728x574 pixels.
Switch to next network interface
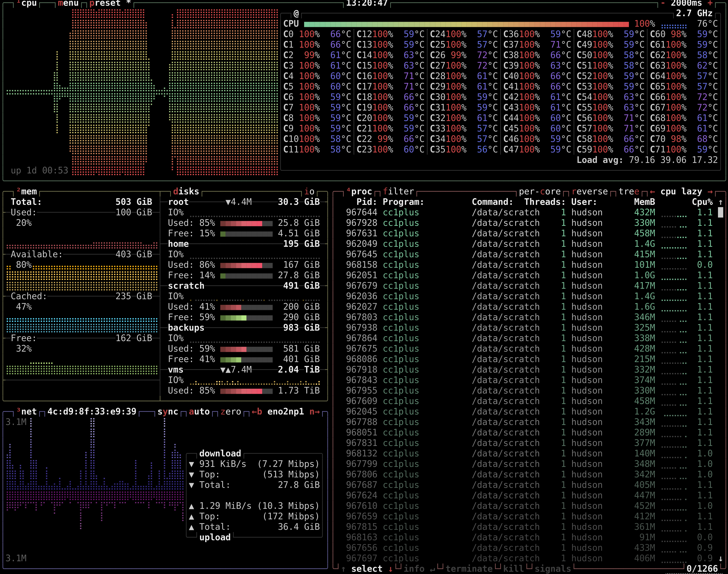[314, 412]
